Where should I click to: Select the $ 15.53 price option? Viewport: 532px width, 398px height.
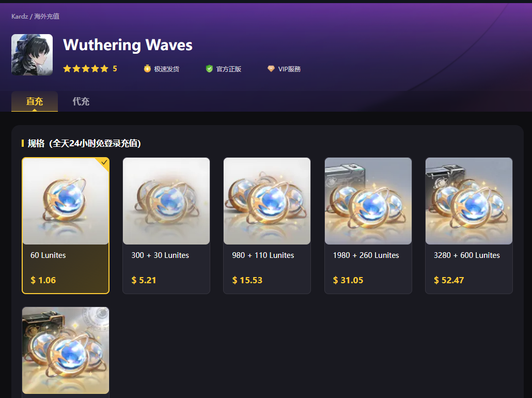[247, 280]
